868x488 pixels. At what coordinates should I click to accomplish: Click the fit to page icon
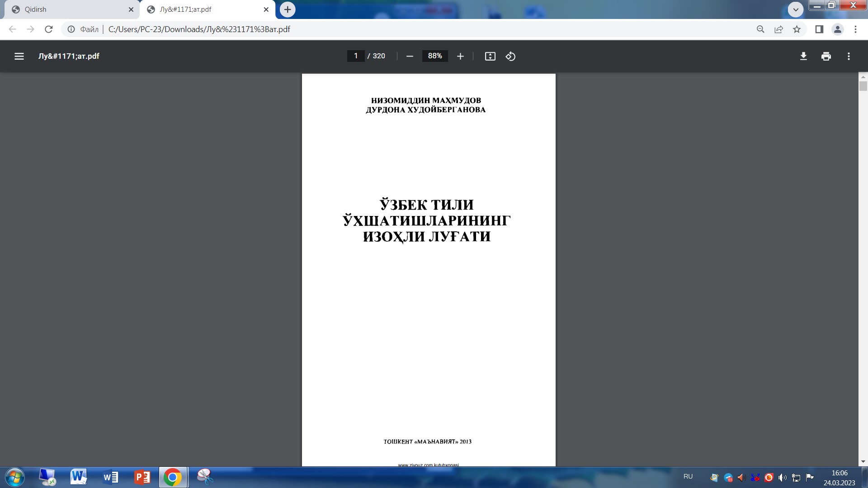(490, 56)
